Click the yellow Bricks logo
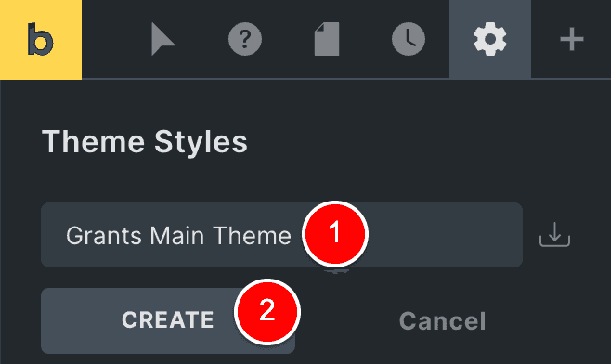611x364 pixels. pos(41,39)
